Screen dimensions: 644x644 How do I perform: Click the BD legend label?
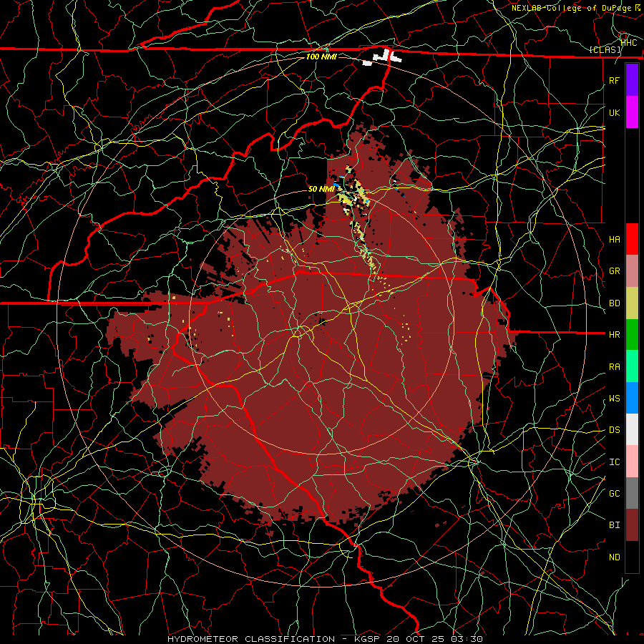615,303
